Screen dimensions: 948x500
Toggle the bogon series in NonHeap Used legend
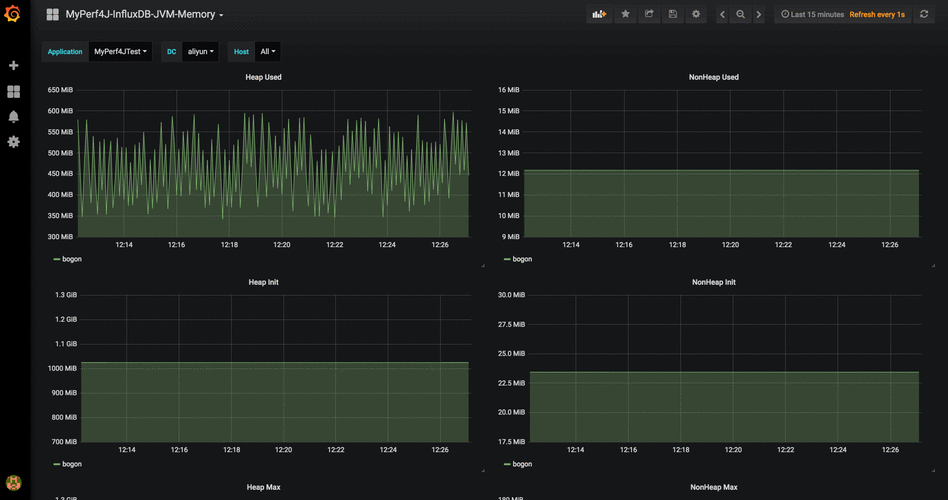click(x=521, y=259)
